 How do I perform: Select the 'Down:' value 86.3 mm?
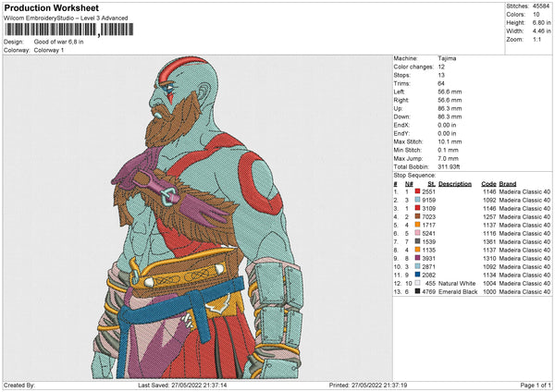point(450,116)
